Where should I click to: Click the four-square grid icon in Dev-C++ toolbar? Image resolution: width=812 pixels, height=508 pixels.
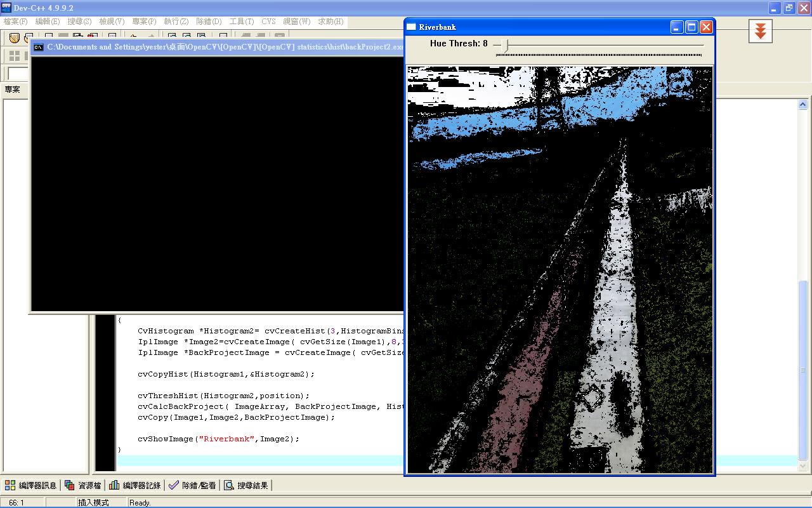click(14, 57)
